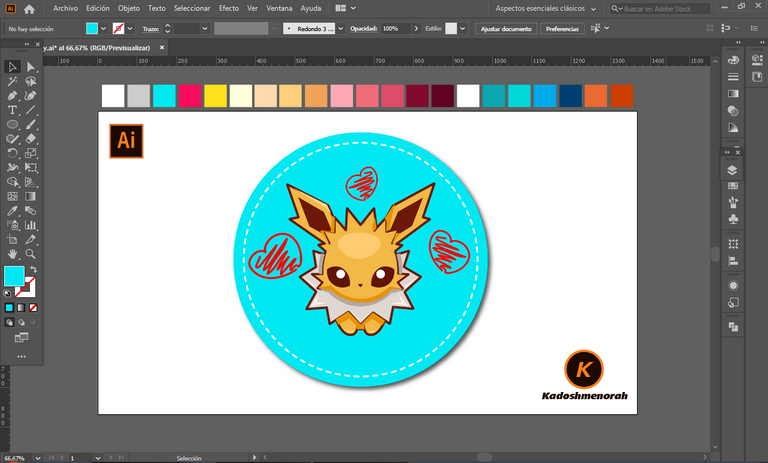Pick the Shaper tool
This screenshot has width=768, height=463.
(x=12, y=139)
